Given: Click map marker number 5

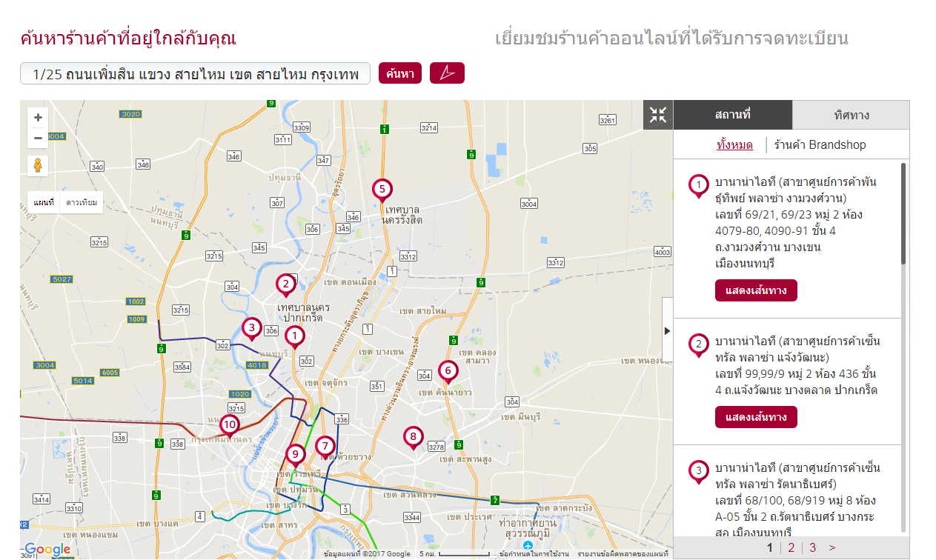Looking at the screenshot, I should pos(382,191).
